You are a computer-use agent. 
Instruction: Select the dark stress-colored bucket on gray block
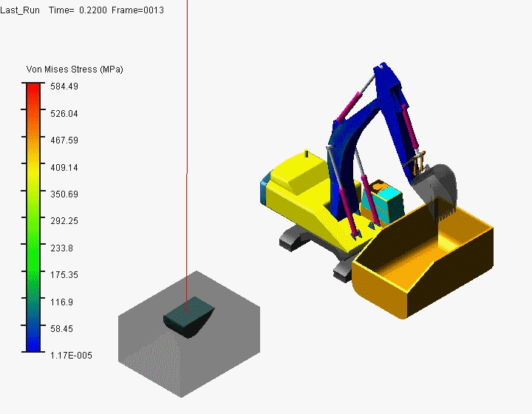pyautogui.click(x=188, y=317)
